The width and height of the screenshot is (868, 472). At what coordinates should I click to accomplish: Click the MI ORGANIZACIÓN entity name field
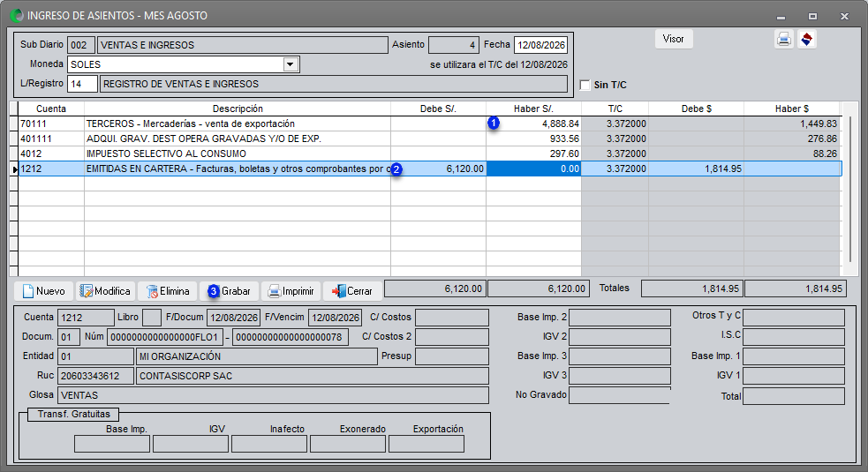pos(257,356)
